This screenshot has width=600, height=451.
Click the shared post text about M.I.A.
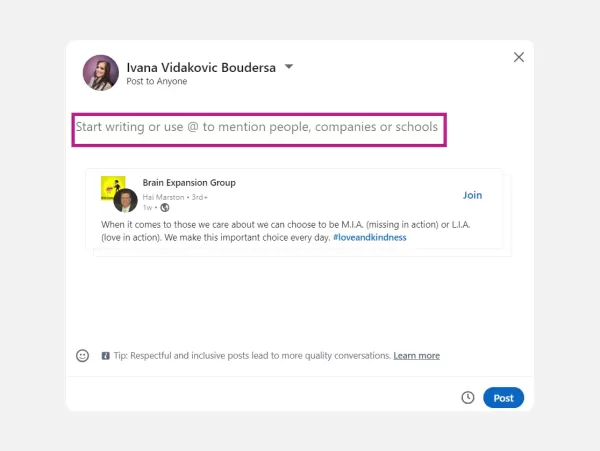(x=280, y=225)
